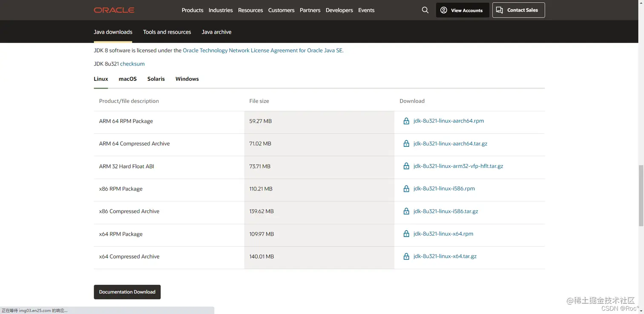Click the Download column header
The height and width of the screenshot is (314, 644).
click(412, 101)
